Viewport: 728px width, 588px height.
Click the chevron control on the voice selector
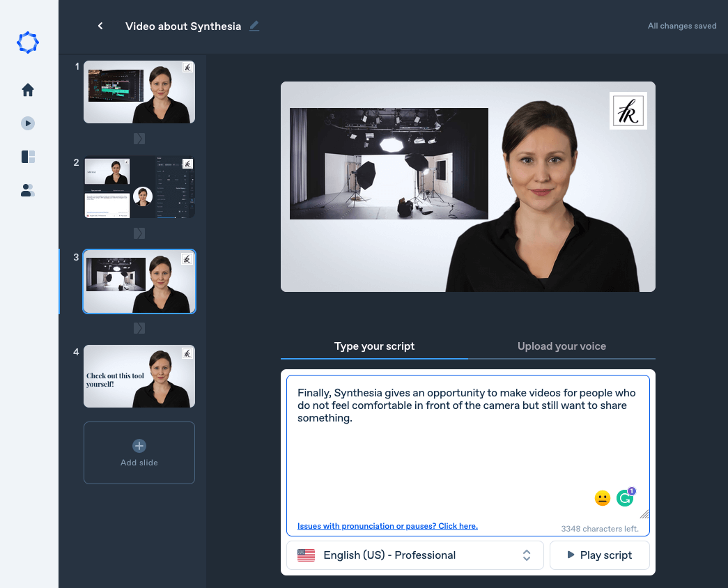pos(527,555)
